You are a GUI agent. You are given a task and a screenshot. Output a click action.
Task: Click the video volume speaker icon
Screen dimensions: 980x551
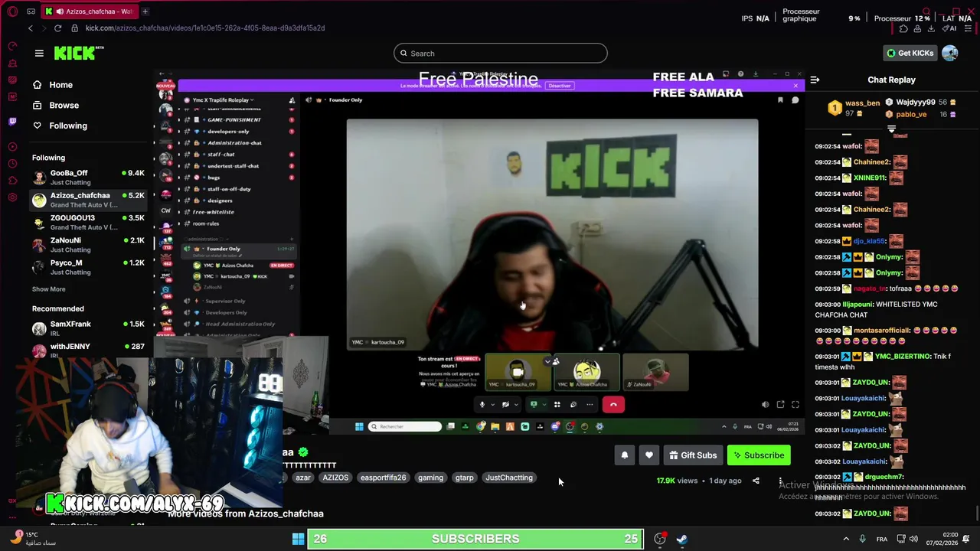[765, 405]
